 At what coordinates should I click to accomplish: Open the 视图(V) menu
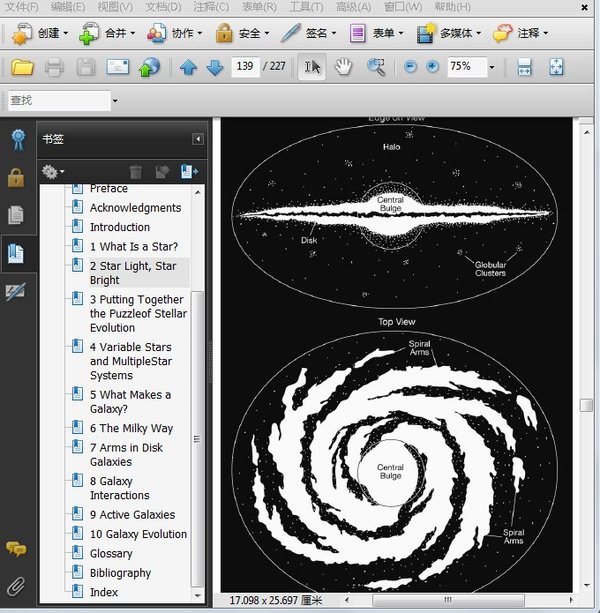point(115,7)
